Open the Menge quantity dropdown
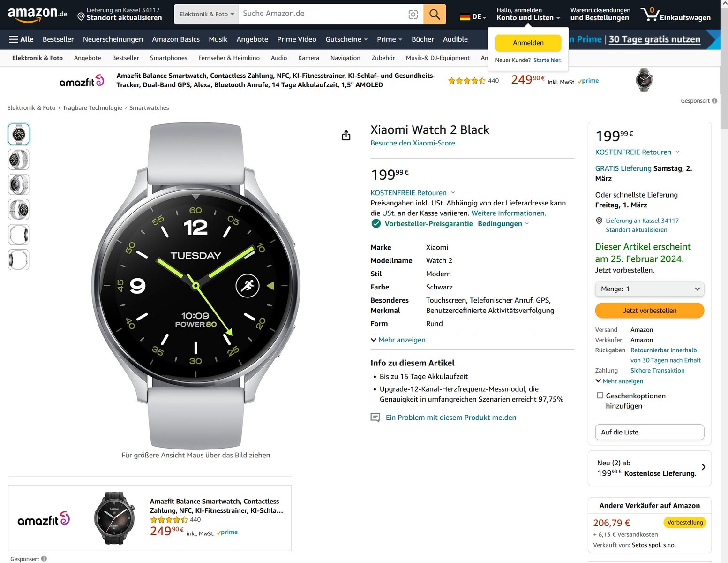 click(649, 289)
